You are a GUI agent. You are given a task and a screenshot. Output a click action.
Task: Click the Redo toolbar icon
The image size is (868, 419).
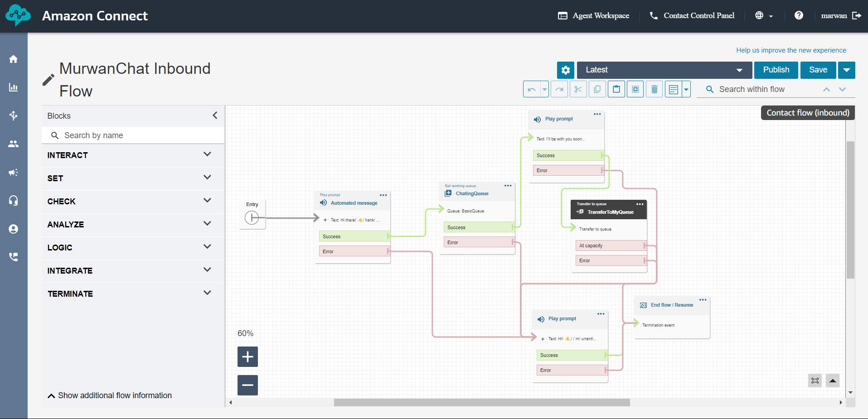pos(559,89)
